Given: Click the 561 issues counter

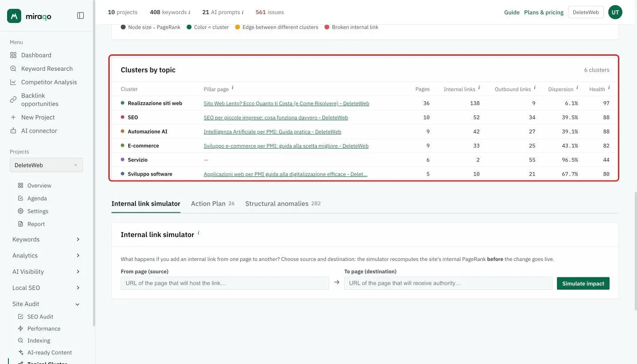Looking at the screenshot, I should tap(270, 12).
